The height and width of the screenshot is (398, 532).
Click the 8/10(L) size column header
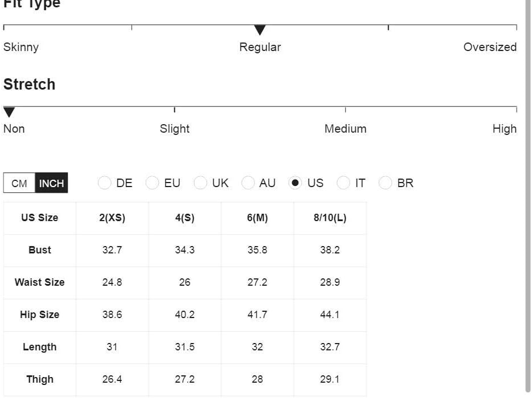pyautogui.click(x=330, y=218)
